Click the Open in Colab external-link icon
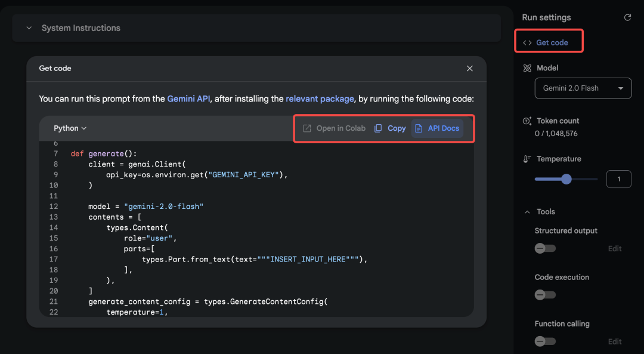The image size is (644, 354). click(307, 128)
